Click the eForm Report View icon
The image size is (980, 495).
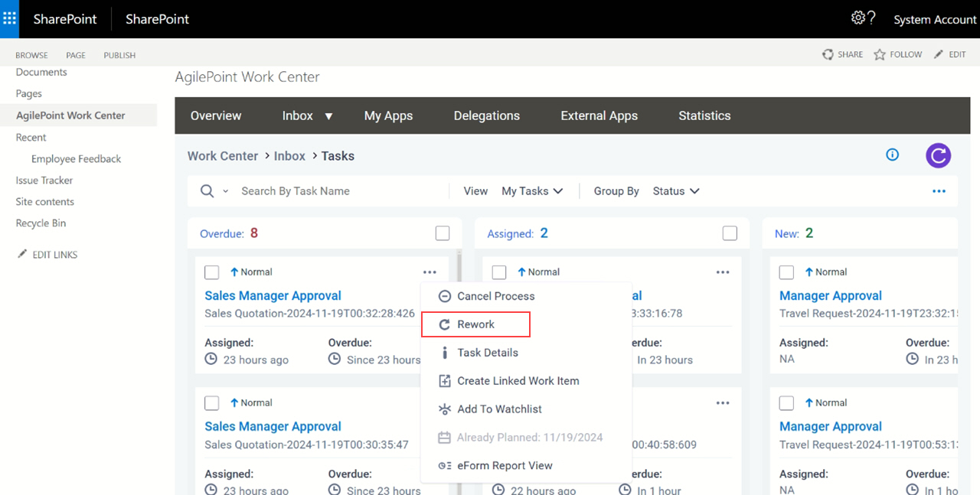click(x=444, y=466)
